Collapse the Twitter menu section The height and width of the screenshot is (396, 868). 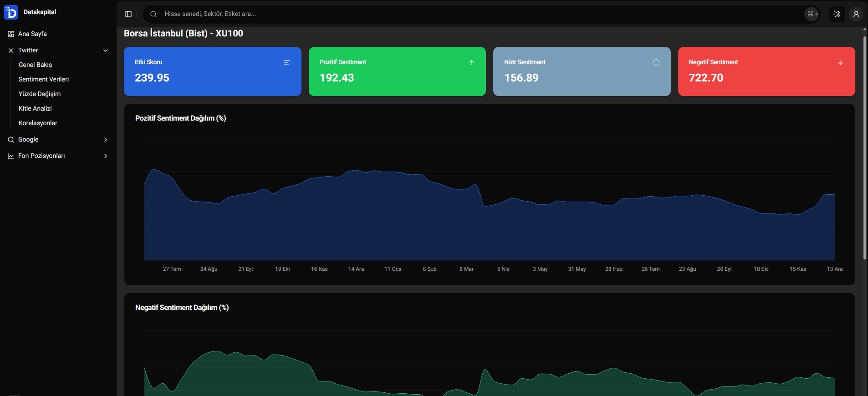pos(106,51)
